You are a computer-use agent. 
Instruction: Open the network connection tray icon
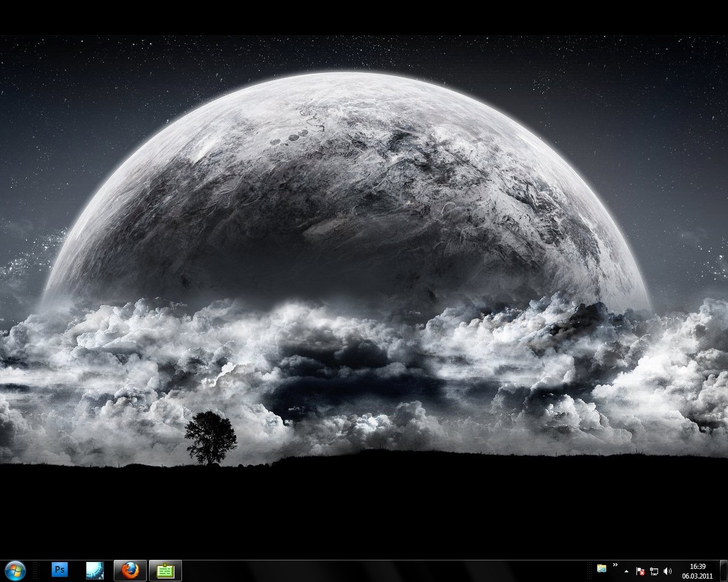coord(654,571)
